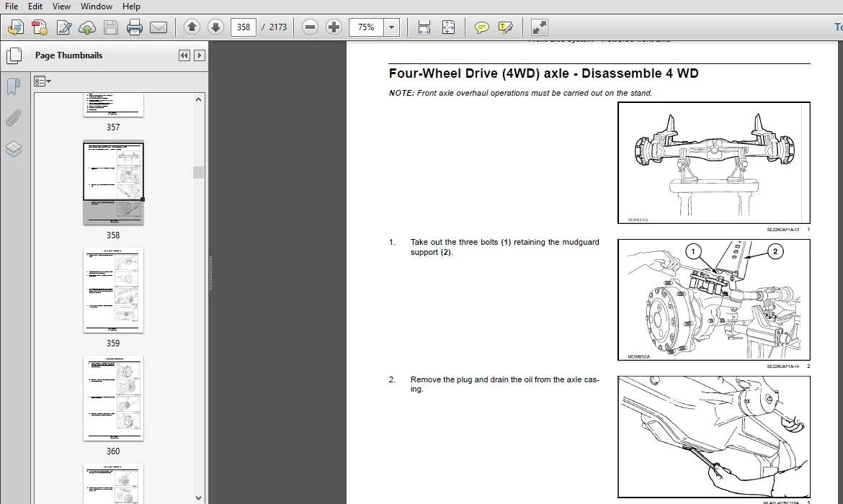Open the Help menu

click(131, 6)
